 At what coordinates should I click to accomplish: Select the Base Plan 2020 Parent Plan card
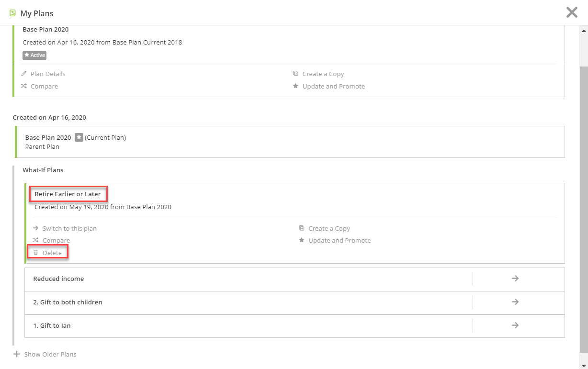tap(290, 142)
